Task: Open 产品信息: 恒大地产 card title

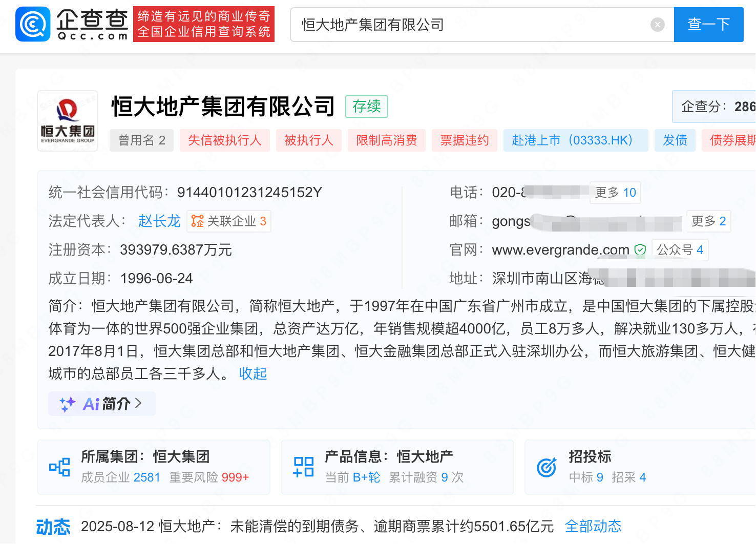Action: point(389,456)
